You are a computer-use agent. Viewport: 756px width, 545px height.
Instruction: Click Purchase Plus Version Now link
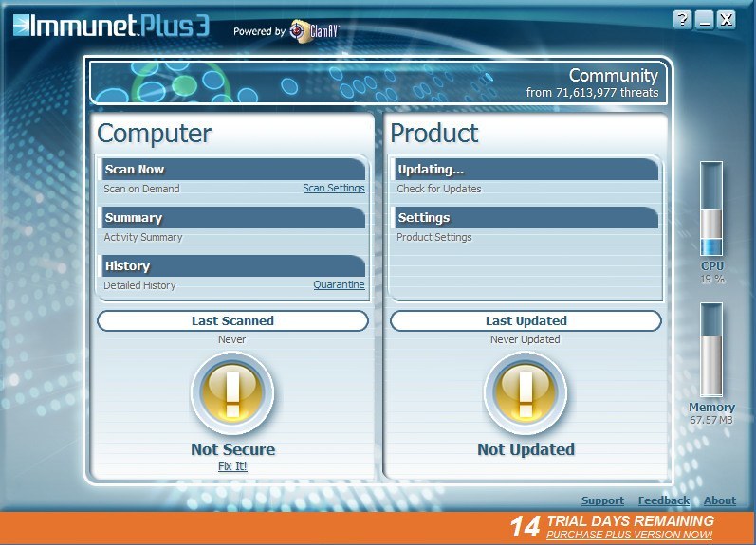point(629,535)
